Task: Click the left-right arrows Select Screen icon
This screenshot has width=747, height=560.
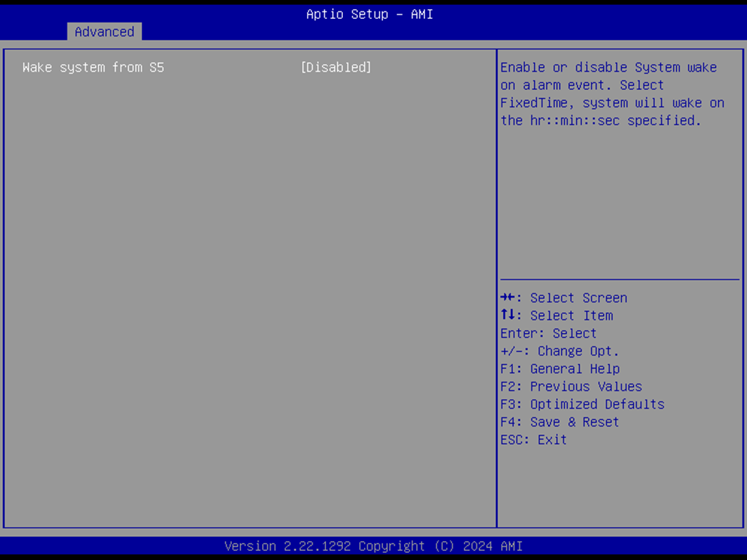Action: 507,298
